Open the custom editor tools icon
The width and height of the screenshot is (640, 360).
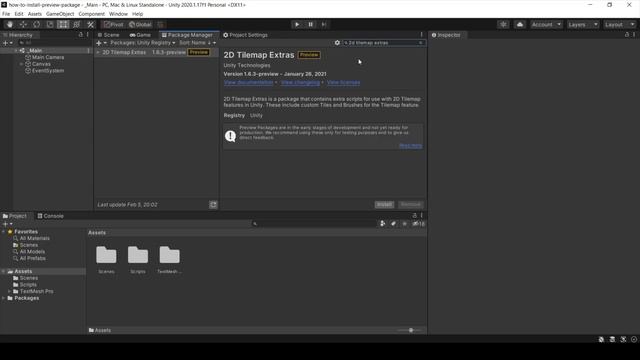(91, 24)
